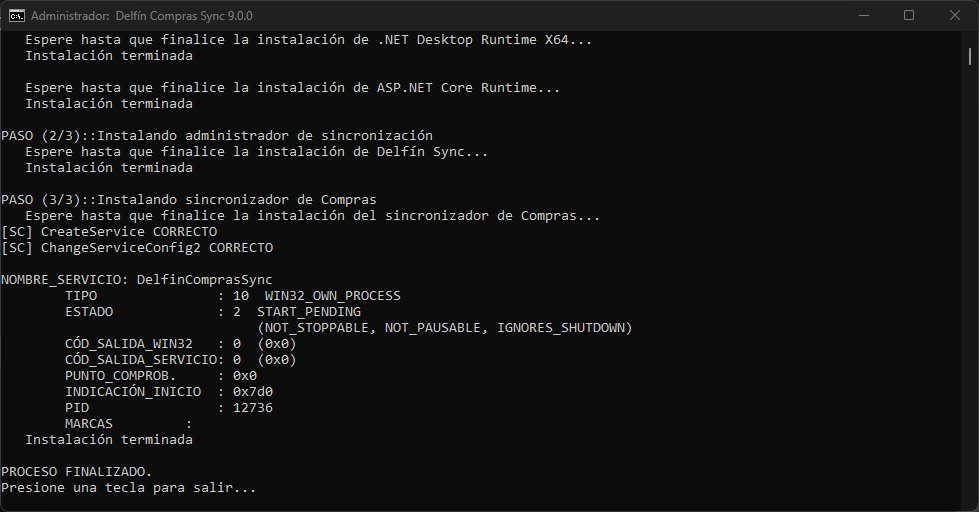Screen dimensions: 979x512
Task: Click the 'CÓD_SALIDA_SERVICIO: 0 (0x0)' line
Action: (180, 359)
